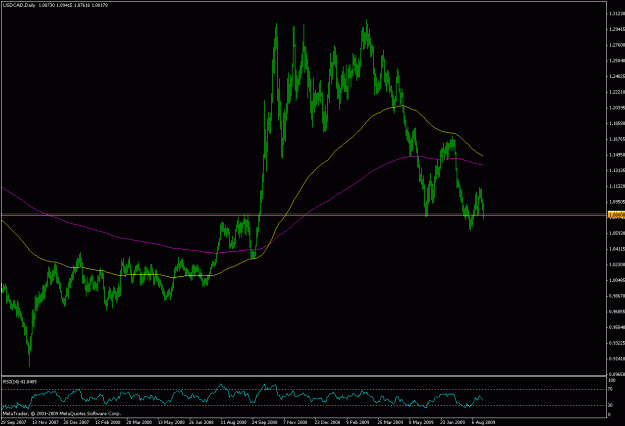
Task: Click the separator between chart and RSI pane
Action: (304, 376)
